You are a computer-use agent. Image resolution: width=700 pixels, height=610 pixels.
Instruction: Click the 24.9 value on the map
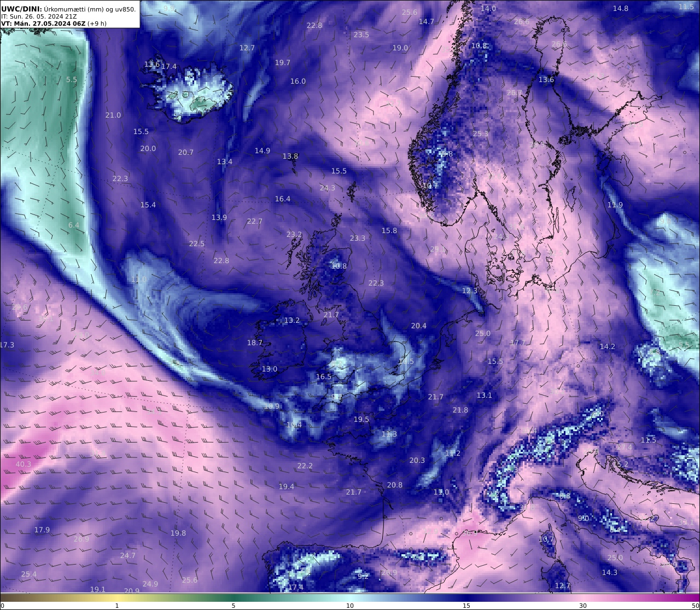tap(150, 584)
